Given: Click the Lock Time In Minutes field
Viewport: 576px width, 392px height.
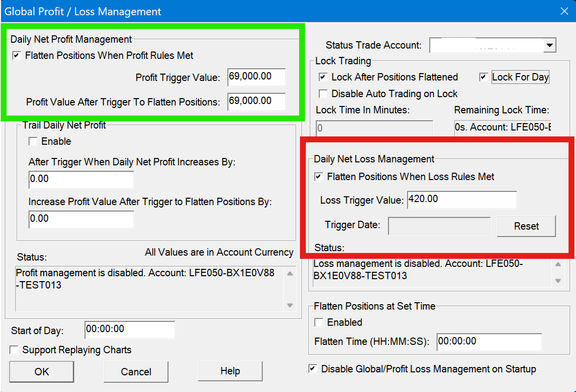Looking at the screenshot, I should point(374,128).
